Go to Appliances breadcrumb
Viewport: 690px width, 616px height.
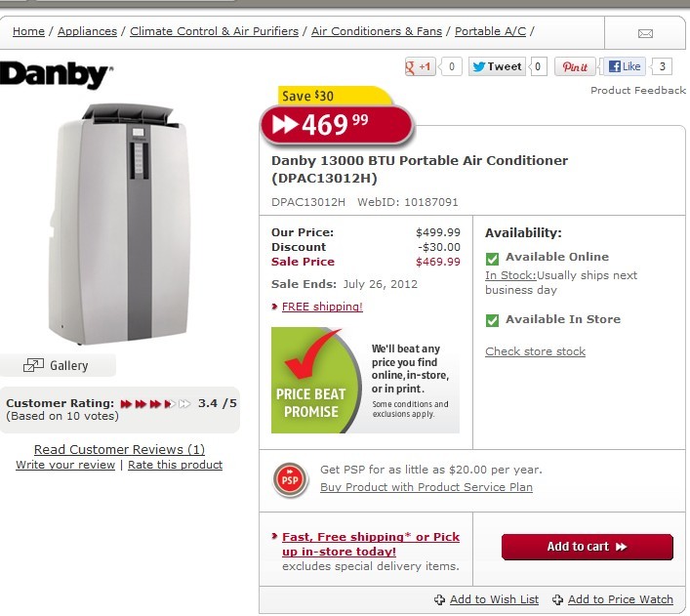(x=87, y=31)
